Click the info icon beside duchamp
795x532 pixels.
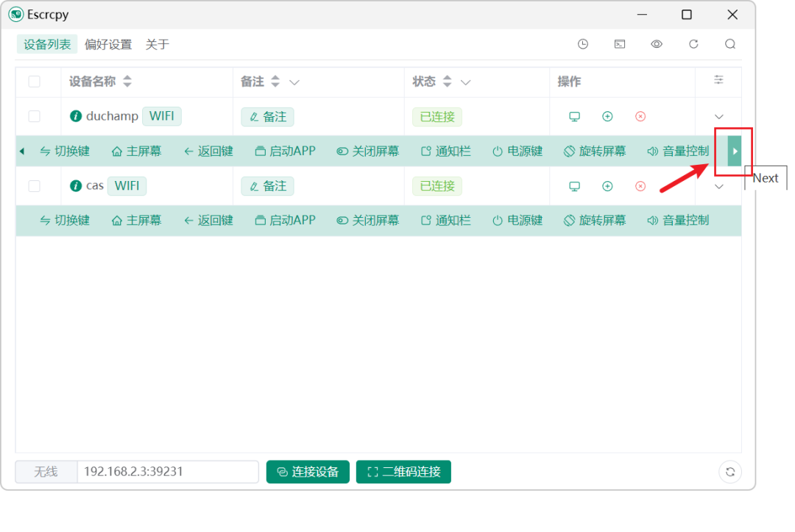coord(76,116)
